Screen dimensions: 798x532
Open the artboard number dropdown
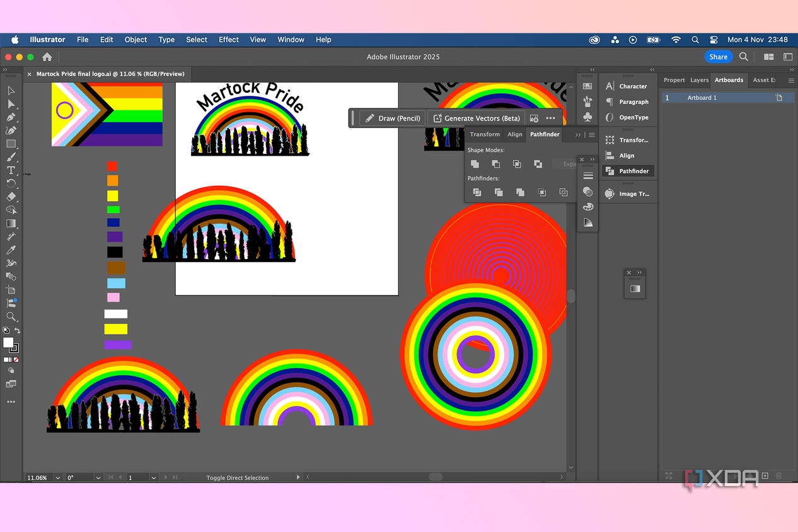point(153,478)
